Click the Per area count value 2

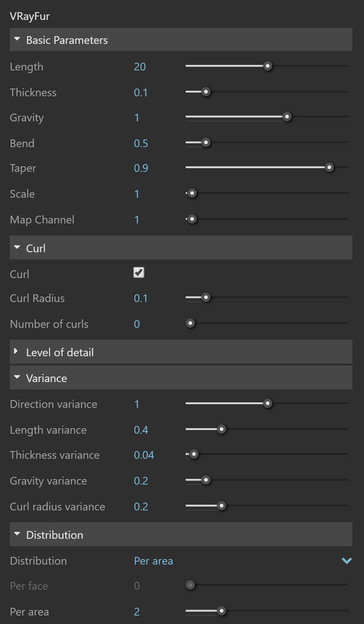click(137, 612)
